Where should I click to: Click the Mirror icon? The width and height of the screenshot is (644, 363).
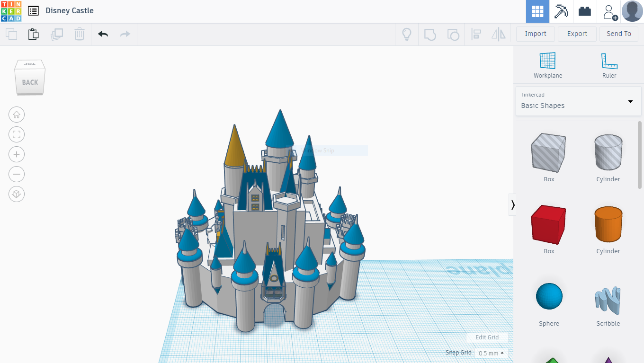click(x=499, y=34)
